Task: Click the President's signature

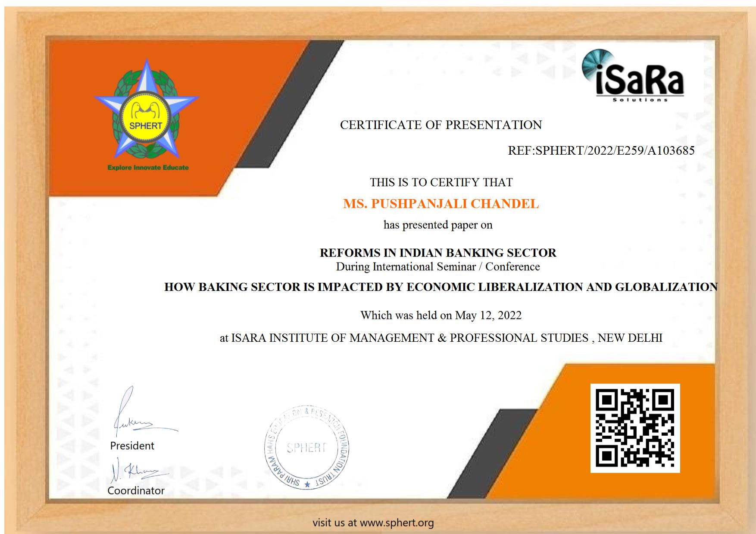Action: [x=134, y=415]
